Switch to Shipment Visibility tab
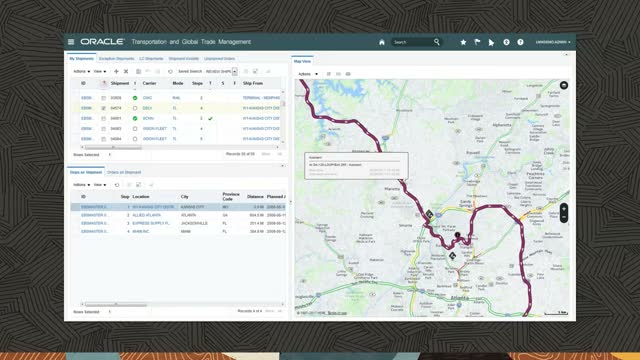 (184, 59)
